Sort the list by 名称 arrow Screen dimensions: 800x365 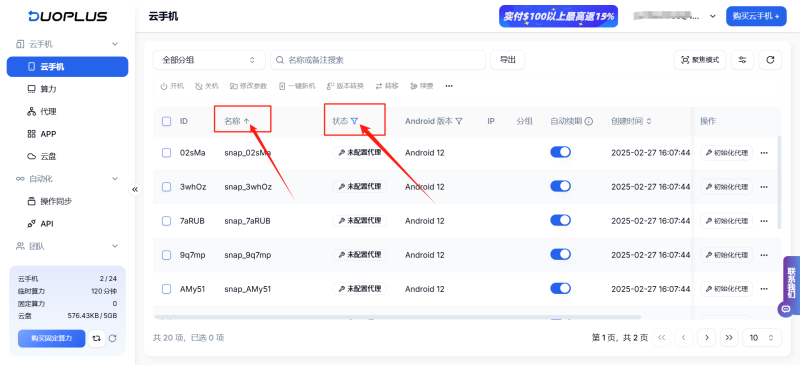click(246, 121)
